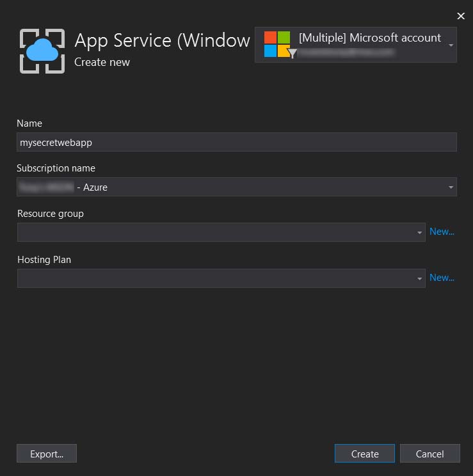Click the Export button
473x476 pixels.
[x=47, y=454]
